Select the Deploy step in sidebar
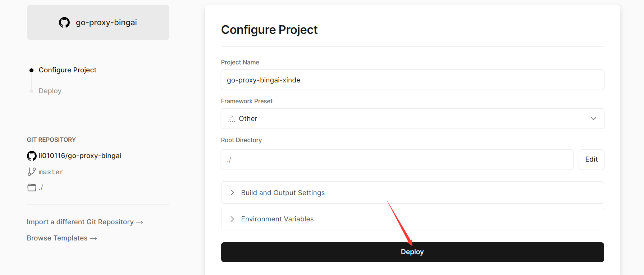The width and height of the screenshot is (644, 275). click(50, 91)
